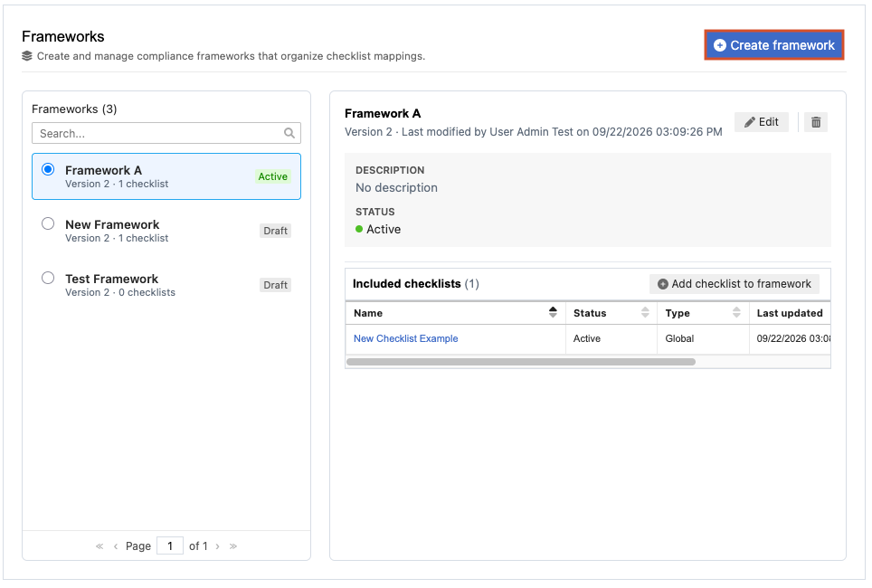Click the page number input box

pyautogui.click(x=170, y=546)
